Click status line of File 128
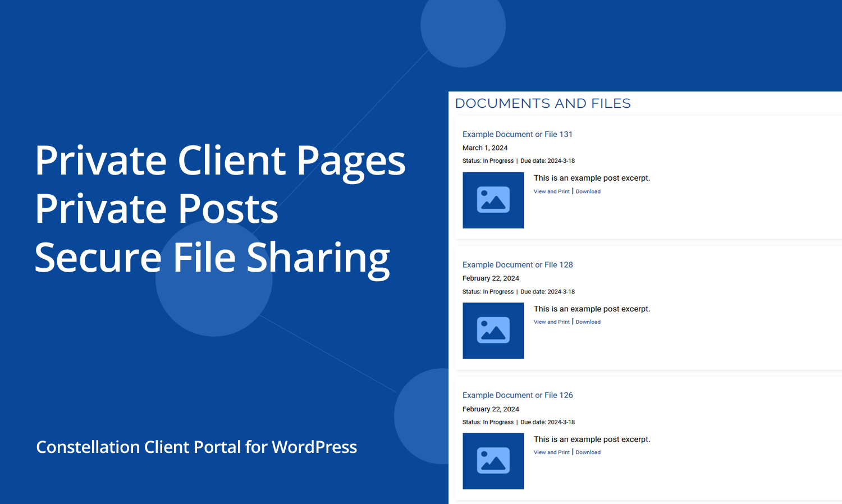Image resolution: width=842 pixels, height=504 pixels. pyautogui.click(x=519, y=292)
